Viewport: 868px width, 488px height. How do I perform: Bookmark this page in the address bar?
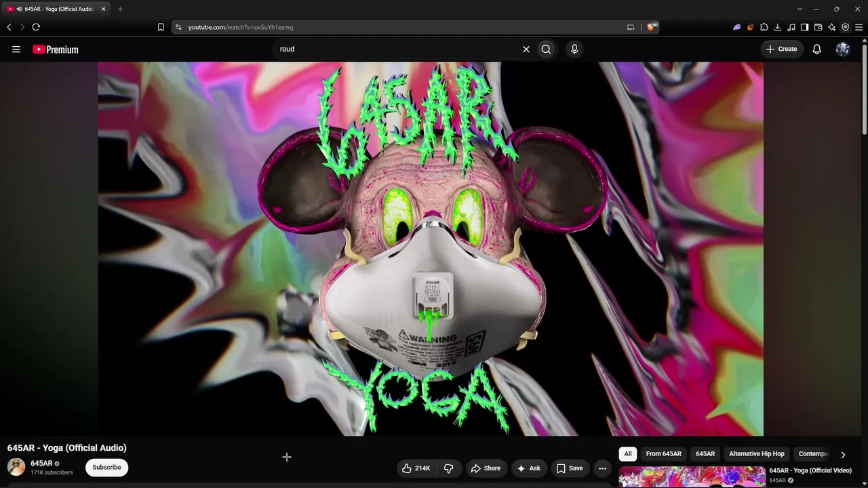[x=161, y=27]
